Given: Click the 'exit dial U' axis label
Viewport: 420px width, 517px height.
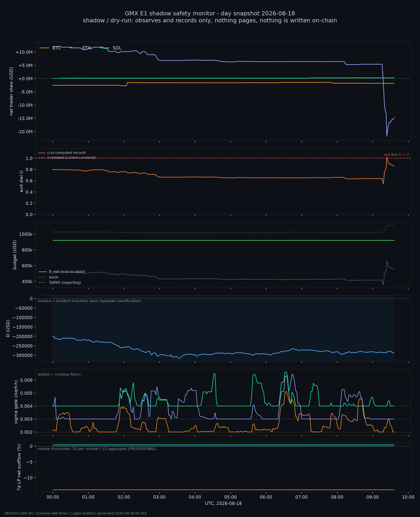Looking at the screenshot, I should 21,181.
